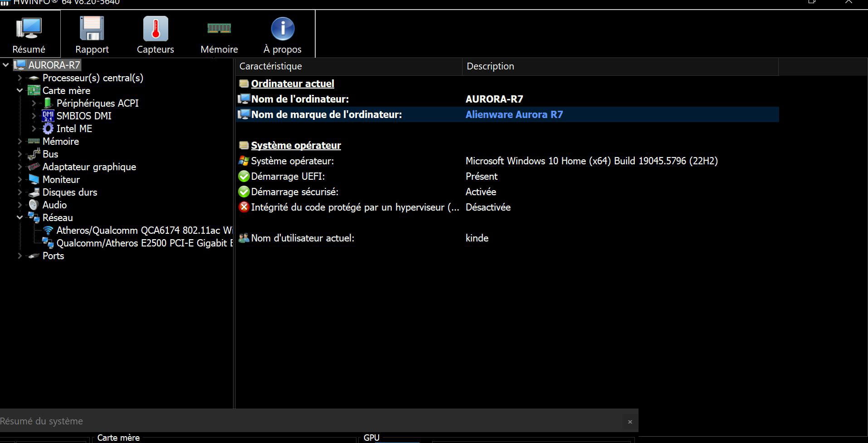Click the Périphériques ACPI battery icon
Screen dimensions: 868x443
point(48,103)
